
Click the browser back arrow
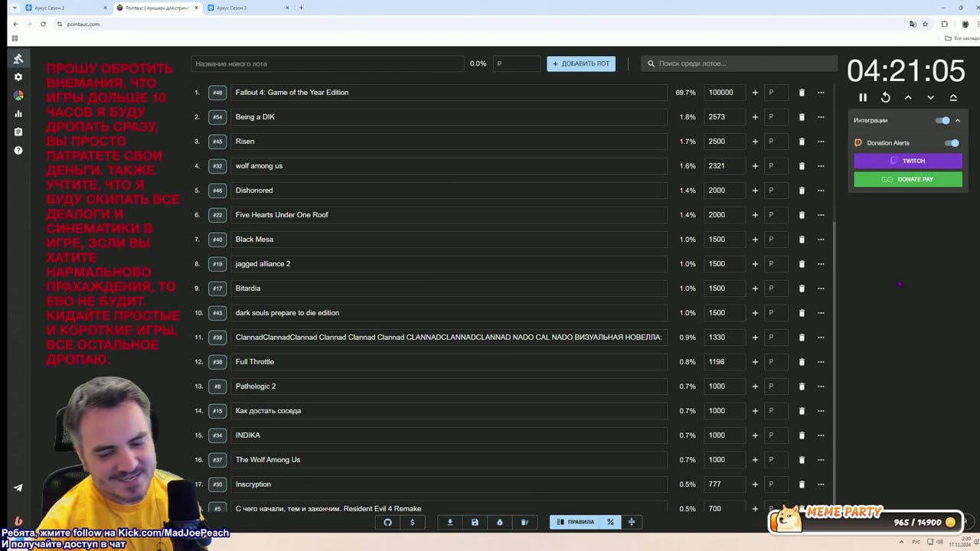coord(15,24)
